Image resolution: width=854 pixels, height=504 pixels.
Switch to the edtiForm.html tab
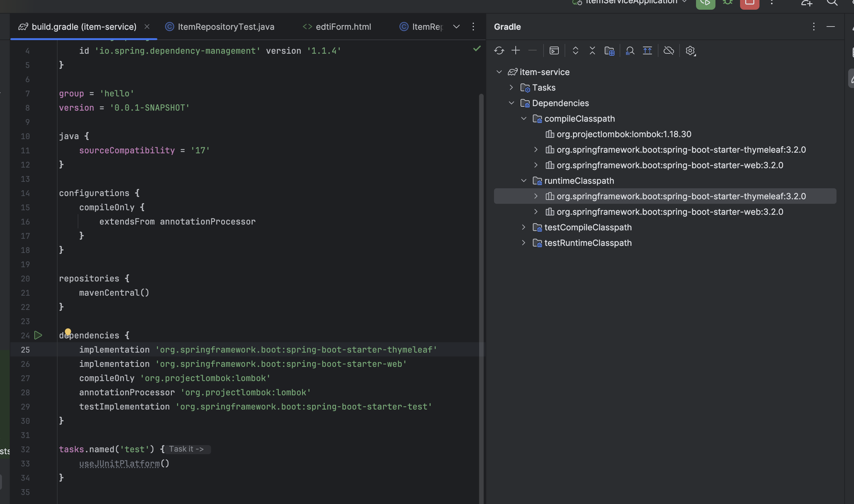coord(337,27)
